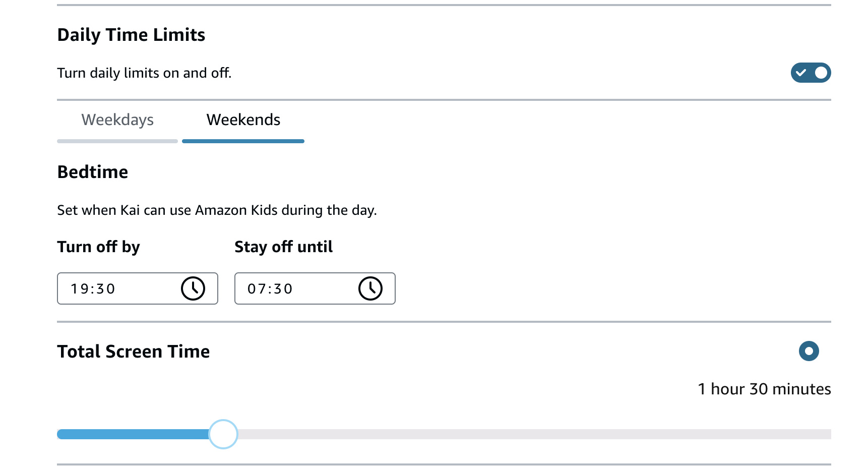
Task: Select the Weekends tab
Action: click(243, 120)
